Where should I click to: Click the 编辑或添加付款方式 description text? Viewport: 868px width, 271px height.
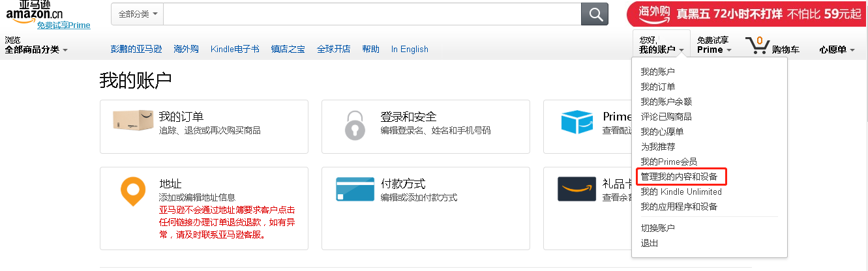pyautogui.click(x=419, y=197)
